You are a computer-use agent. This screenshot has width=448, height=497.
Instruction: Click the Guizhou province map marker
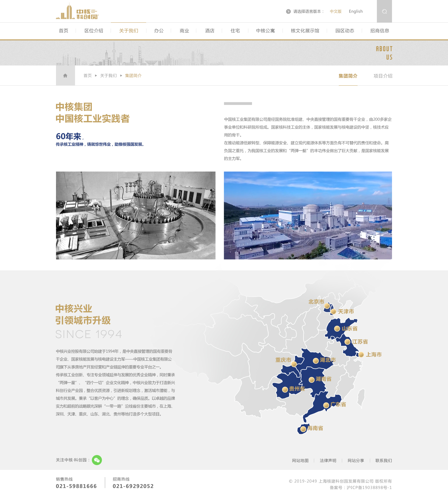[285, 390]
